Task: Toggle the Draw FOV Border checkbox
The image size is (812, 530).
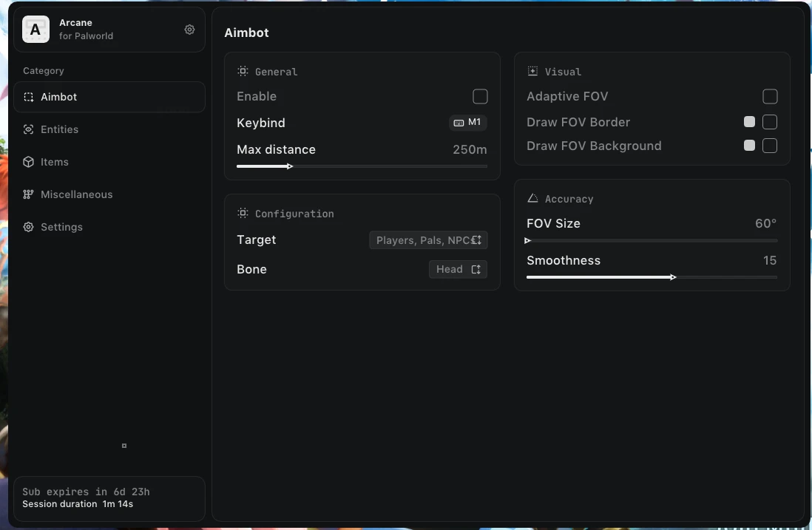Action: [x=770, y=122]
